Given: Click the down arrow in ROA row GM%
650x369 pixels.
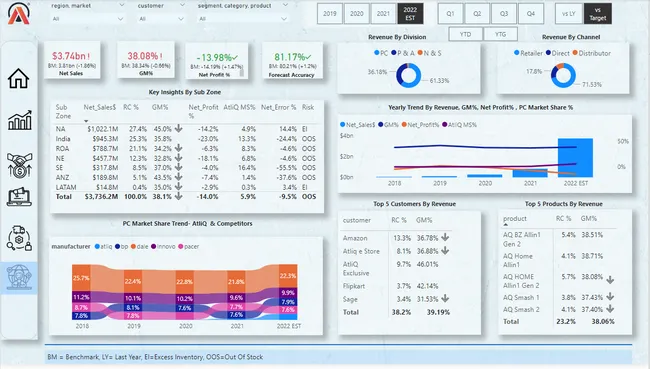Looking at the screenshot, I should [178, 148].
